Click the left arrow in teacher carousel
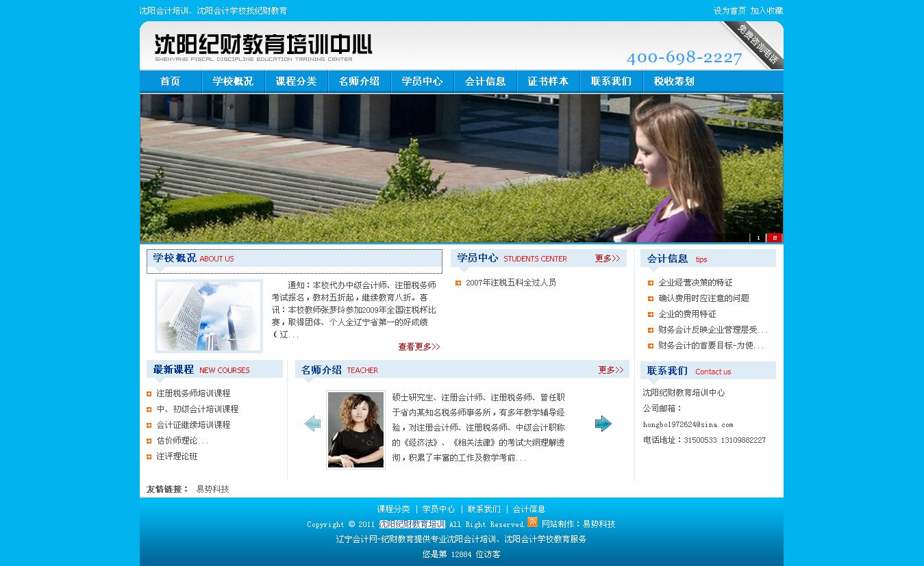924x566 pixels. [312, 424]
